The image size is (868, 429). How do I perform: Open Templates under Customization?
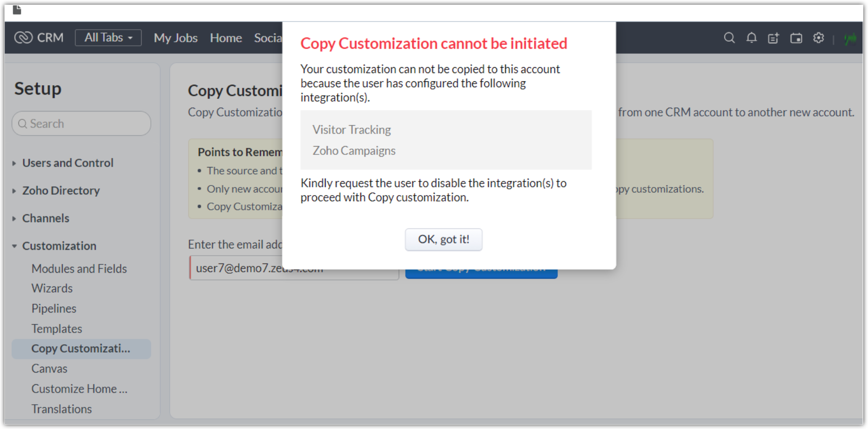[57, 329]
